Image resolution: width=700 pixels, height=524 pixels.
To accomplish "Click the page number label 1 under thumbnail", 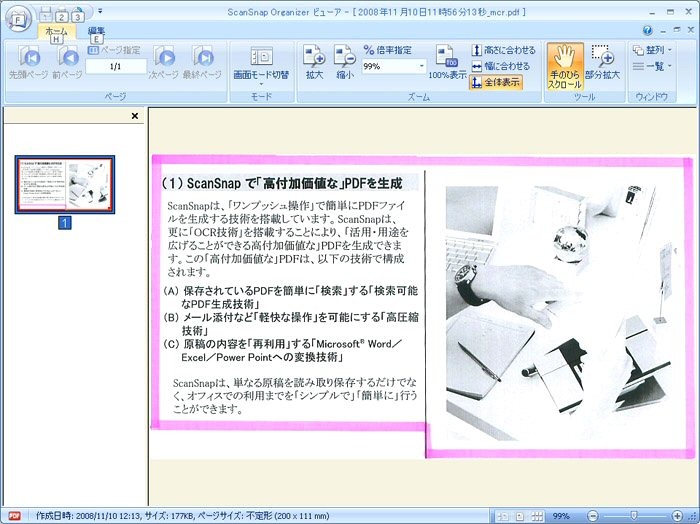I will (65, 223).
